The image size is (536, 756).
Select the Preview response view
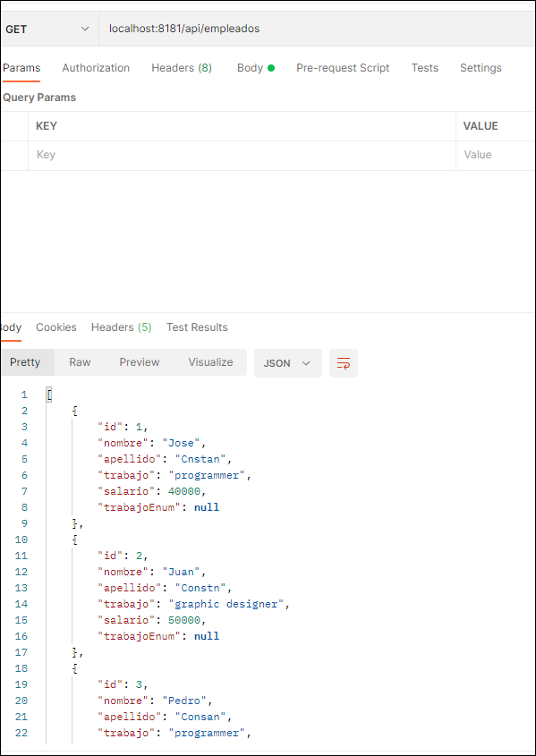click(x=139, y=362)
